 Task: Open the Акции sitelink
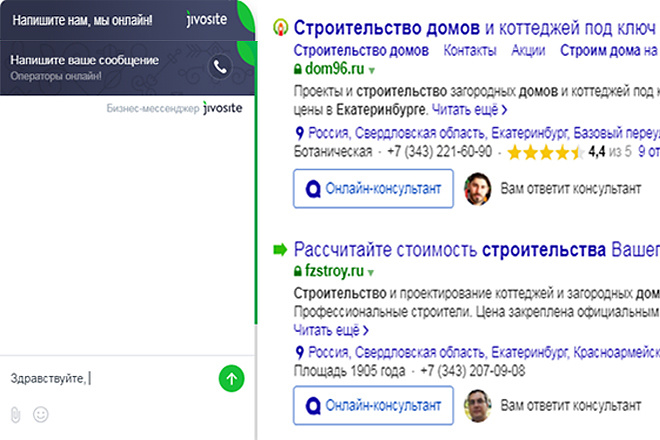tap(528, 51)
